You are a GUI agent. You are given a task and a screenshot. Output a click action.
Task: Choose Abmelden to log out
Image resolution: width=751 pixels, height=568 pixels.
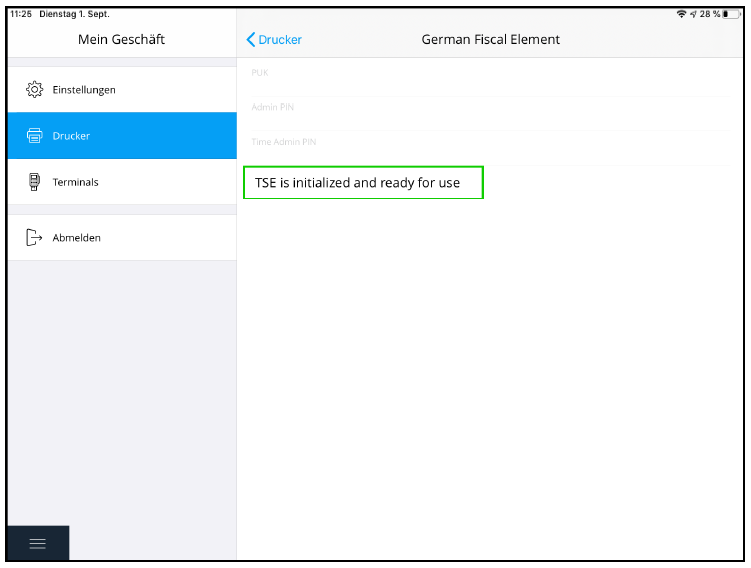[x=122, y=238]
